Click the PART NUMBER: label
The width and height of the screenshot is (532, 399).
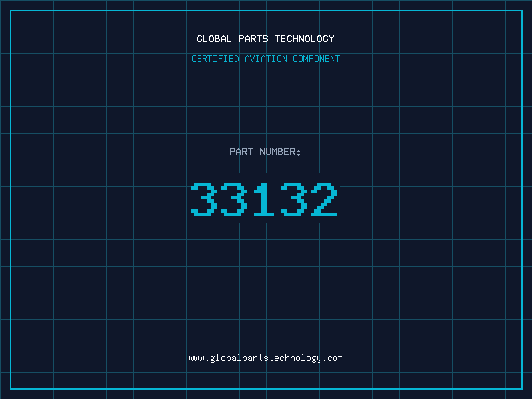tap(265, 152)
